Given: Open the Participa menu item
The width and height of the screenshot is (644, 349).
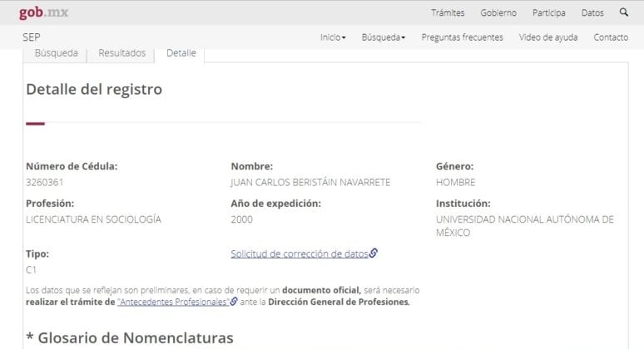Looking at the screenshot, I should 549,12.
